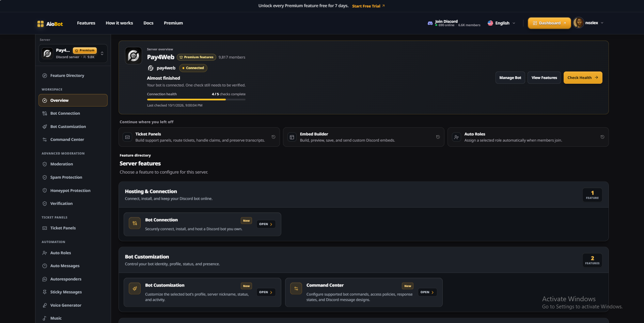Select Overview in the workspace sidebar
This screenshot has height=323, width=644.
click(73, 100)
